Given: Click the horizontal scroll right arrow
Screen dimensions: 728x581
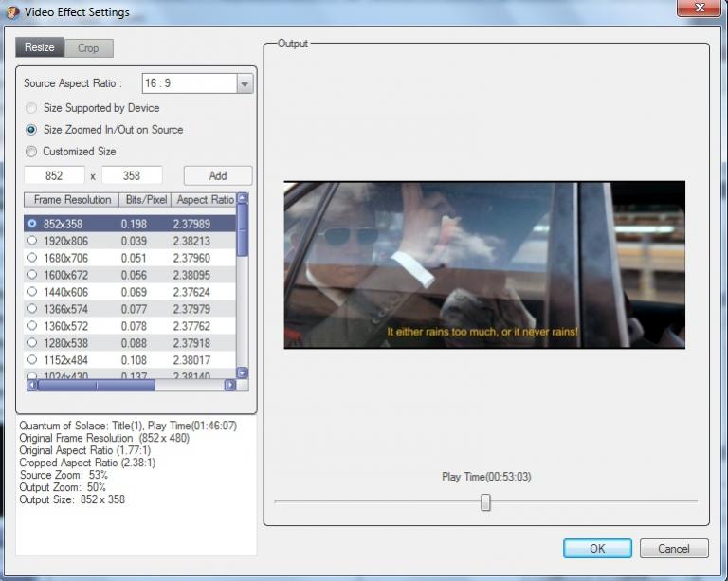Looking at the screenshot, I should [x=229, y=386].
